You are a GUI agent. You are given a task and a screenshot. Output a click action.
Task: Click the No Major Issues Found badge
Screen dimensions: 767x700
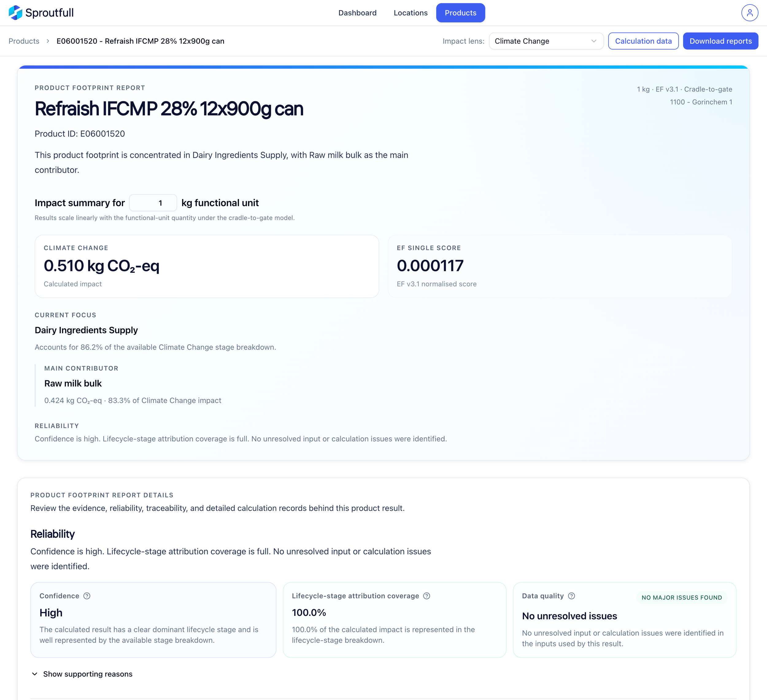coord(681,597)
